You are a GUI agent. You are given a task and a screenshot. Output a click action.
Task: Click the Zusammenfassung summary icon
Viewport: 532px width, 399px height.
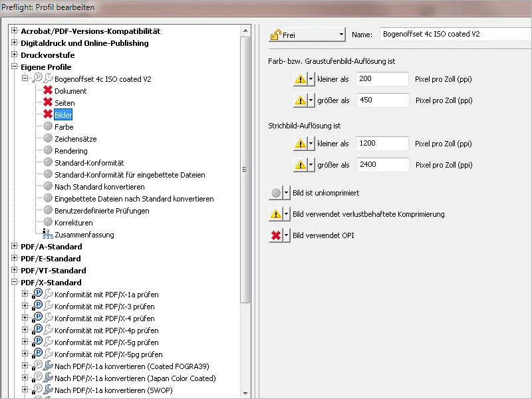click(x=47, y=234)
